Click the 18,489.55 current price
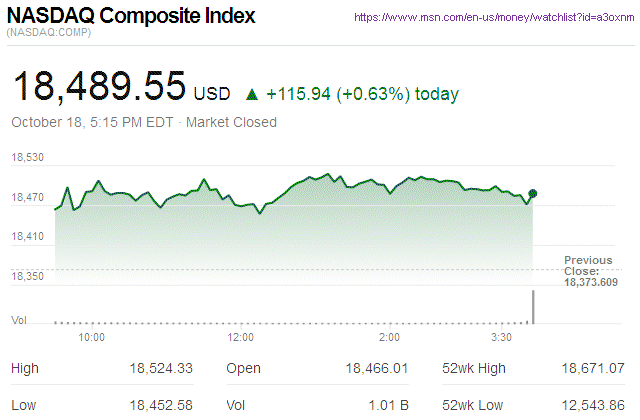The height and width of the screenshot is (420, 640). pos(98,89)
